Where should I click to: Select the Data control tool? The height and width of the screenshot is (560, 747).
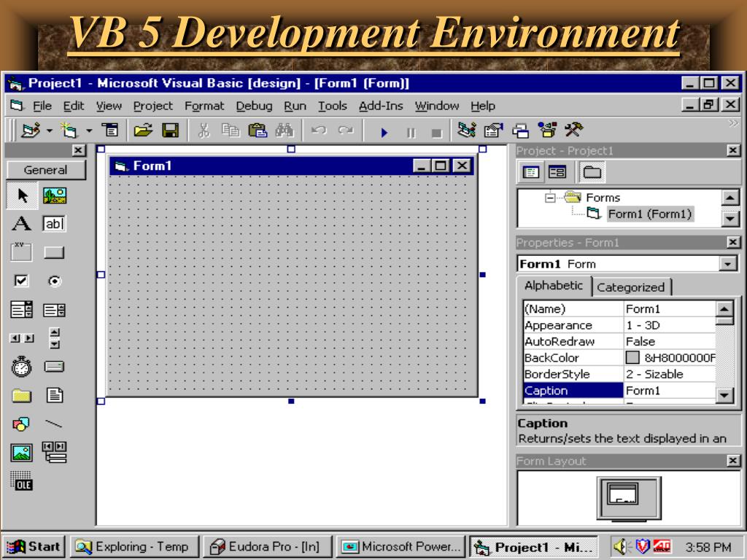(54, 452)
